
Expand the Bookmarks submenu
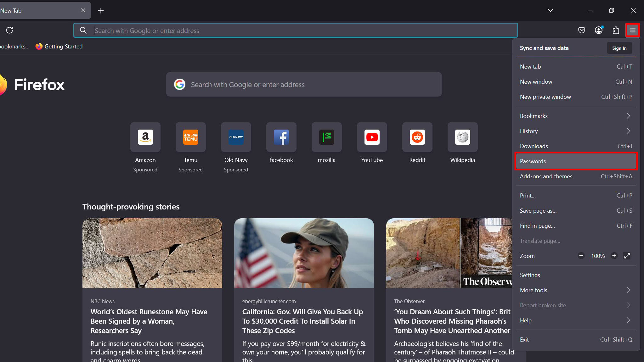(x=576, y=116)
